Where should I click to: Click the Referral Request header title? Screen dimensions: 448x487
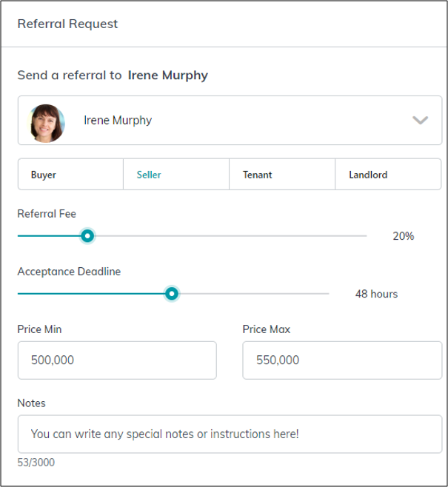point(67,24)
